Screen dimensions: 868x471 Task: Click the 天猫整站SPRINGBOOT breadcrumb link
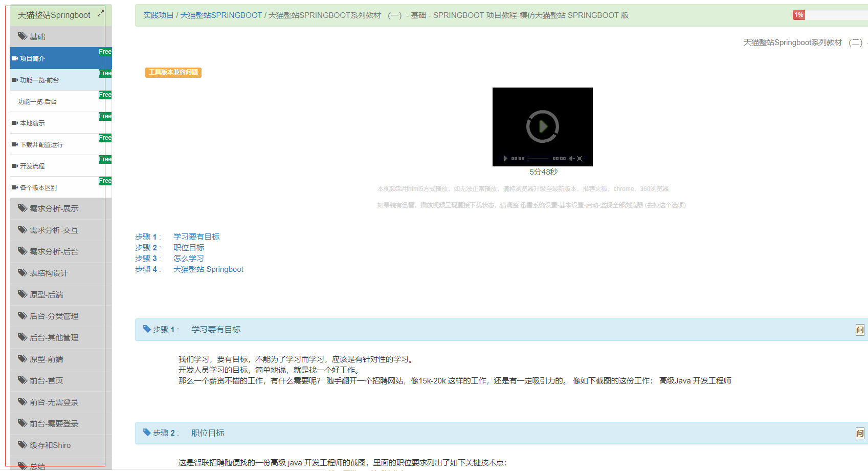click(221, 15)
